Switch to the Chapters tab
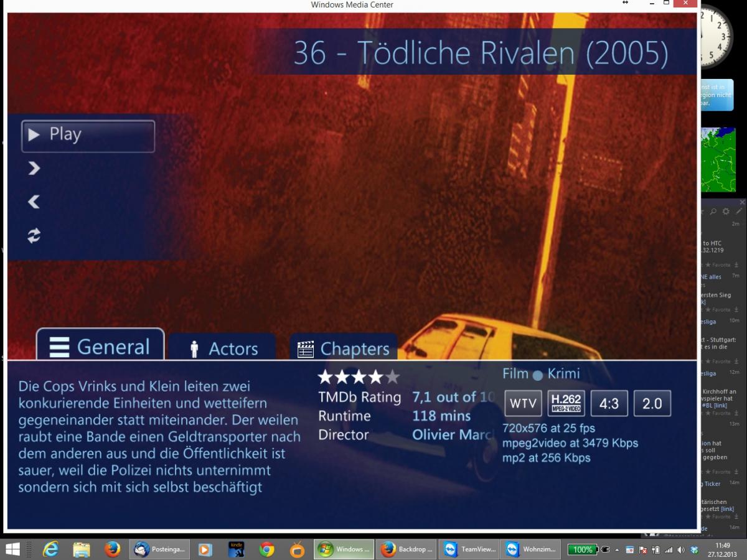Viewport: 747px width, 560px height. (x=344, y=347)
